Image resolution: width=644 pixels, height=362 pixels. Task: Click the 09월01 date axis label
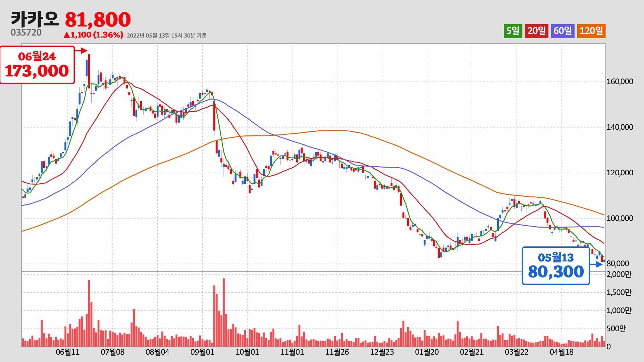point(202,352)
